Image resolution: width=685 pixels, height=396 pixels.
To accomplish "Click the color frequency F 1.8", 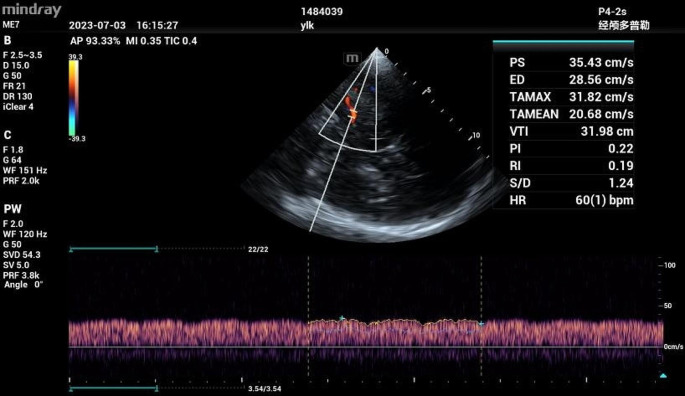I will 13,149.
